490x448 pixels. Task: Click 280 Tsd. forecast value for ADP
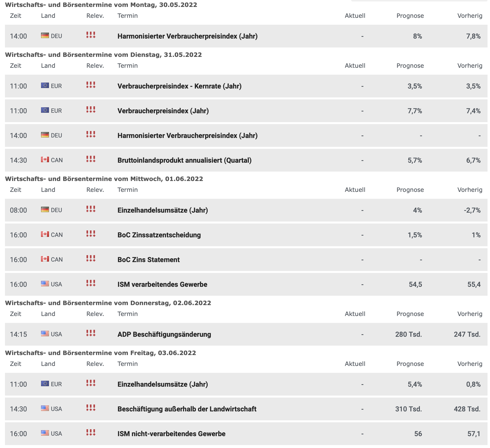point(408,335)
